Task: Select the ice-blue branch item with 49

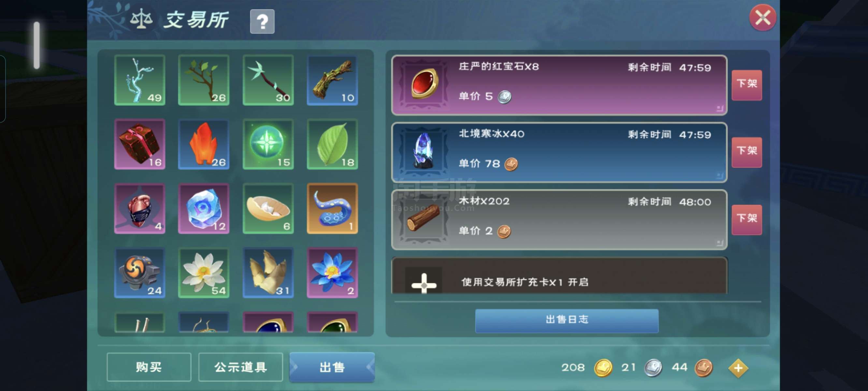Action: pyautogui.click(x=139, y=80)
